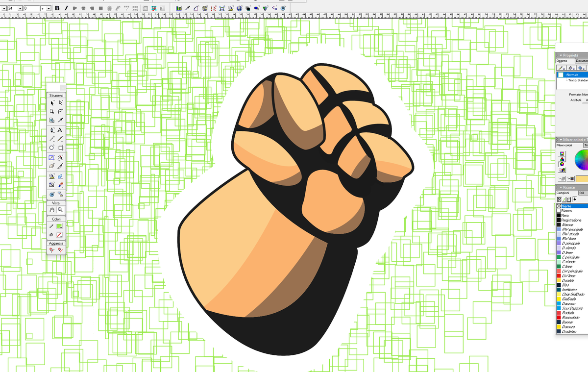Select the Text tool
Viewport: 588px width, 372px height.
pos(60,130)
